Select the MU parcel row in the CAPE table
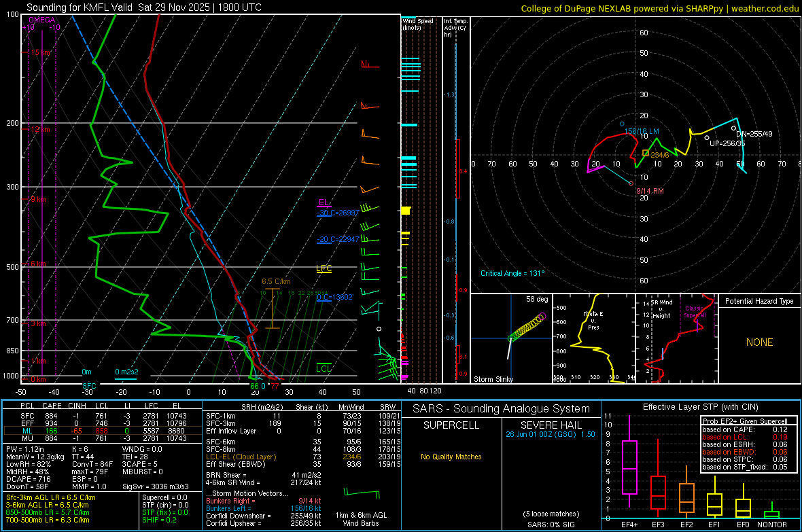The width and height of the screenshot is (802, 532). [x=103, y=438]
